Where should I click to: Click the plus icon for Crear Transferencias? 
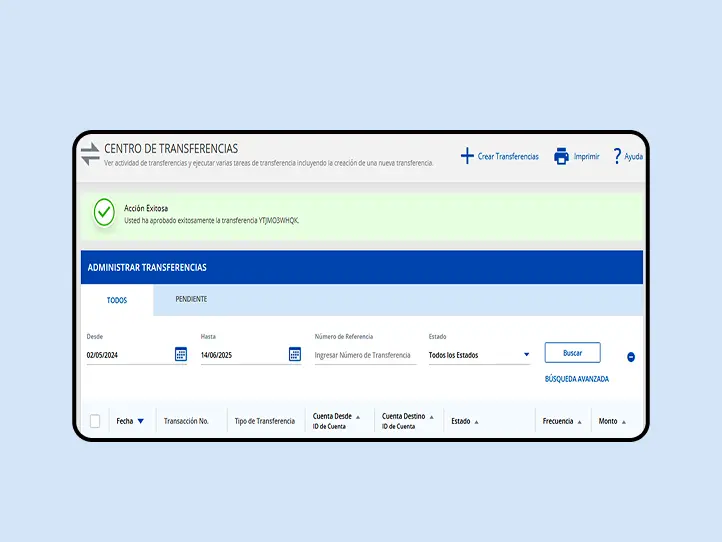pyautogui.click(x=467, y=156)
